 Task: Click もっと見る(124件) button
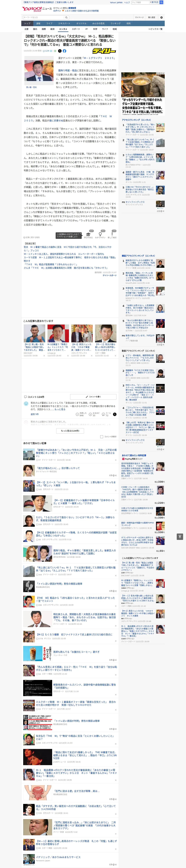click(70, 431)
